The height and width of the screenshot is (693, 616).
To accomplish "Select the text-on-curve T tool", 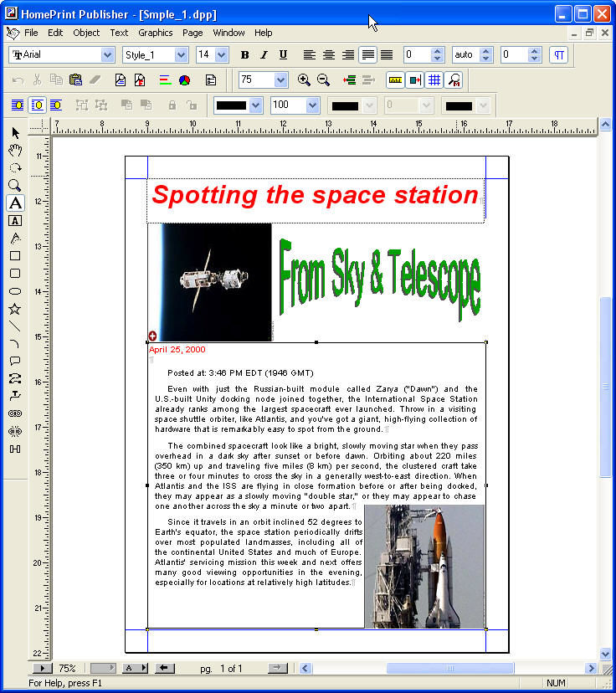I will point(15,396).
